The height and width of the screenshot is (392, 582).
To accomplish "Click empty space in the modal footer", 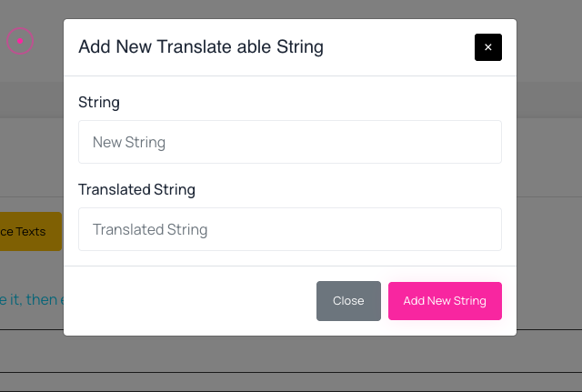I will pyautogui.click(x=186, y=301).
